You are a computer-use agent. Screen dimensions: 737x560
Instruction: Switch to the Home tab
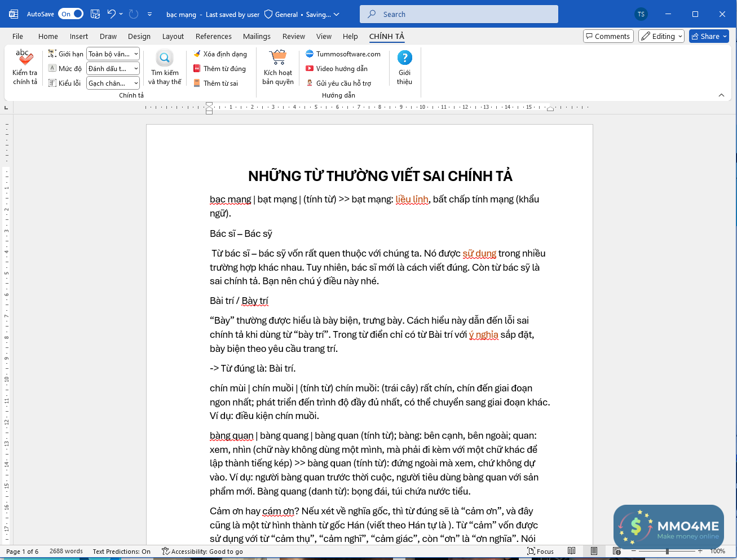[x=48, y=36]
